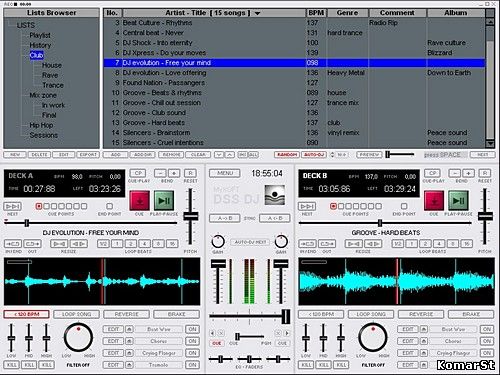Load effect preset for Deck A Chorus row
The height and width of the screenshot is (375, 500).
pyautogui.click(x=129, y=341)
